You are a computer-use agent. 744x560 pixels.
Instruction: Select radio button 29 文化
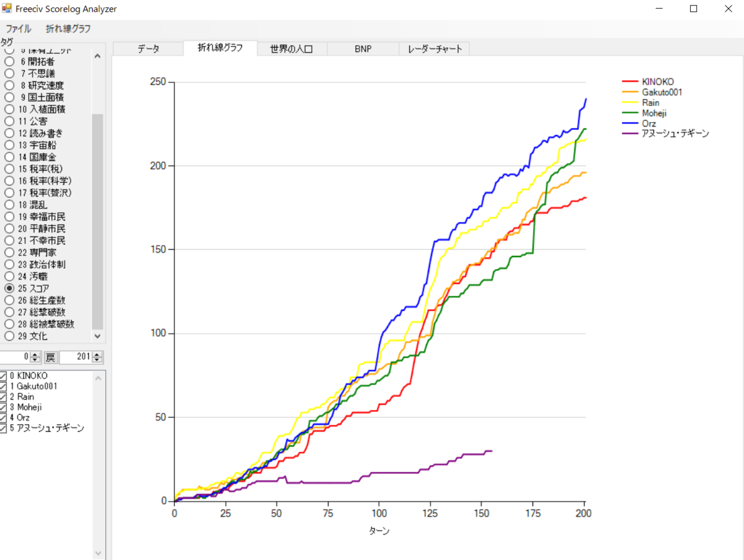[9, 336]
